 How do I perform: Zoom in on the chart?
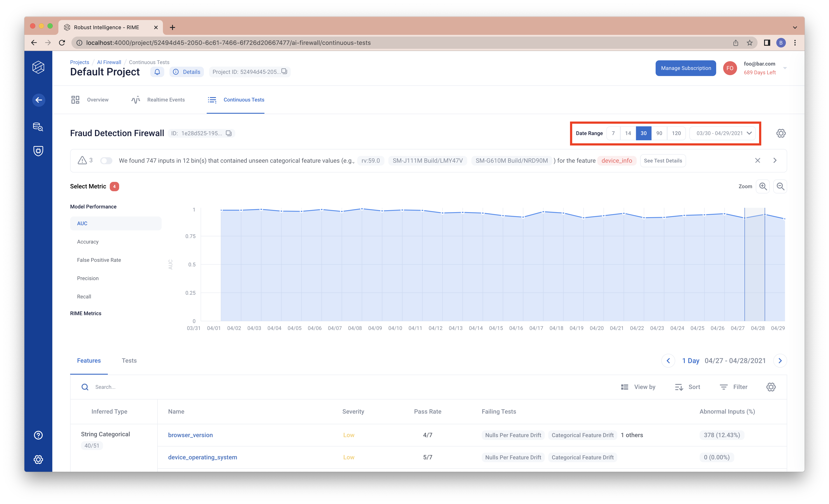pyautogui.click(x=763, y=186)
